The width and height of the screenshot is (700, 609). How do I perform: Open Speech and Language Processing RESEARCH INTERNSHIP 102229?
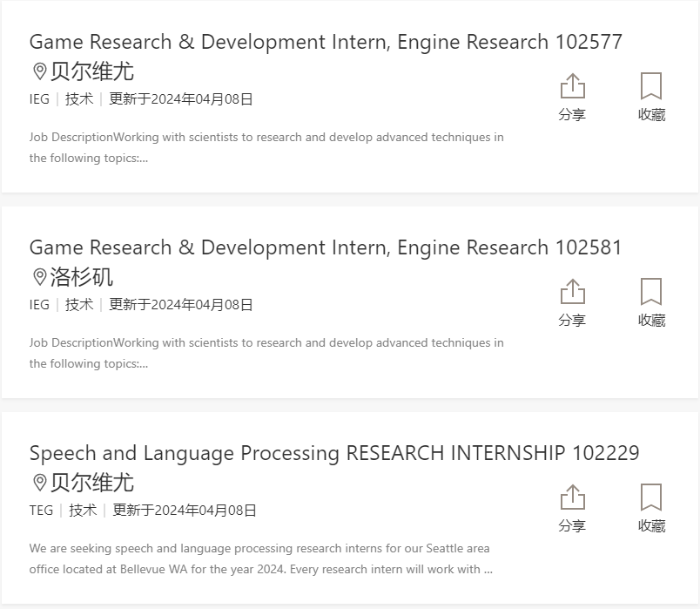pos(334,454)
